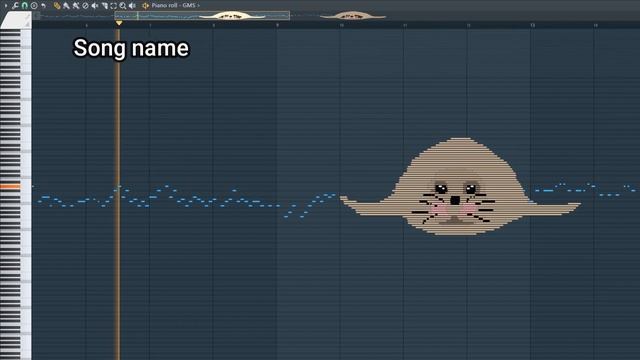The image size is (640, 360).
Task: Open the wrench Tools menu
Action: point(15,6)
